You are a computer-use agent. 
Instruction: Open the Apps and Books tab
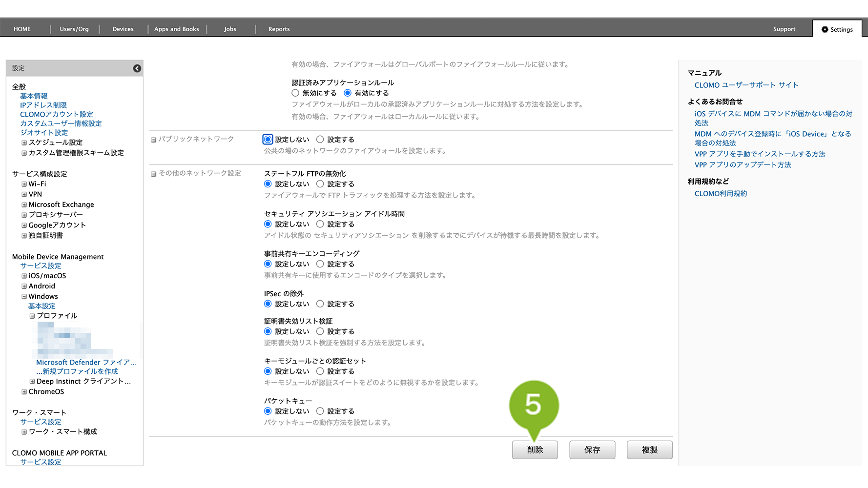[x=176, y=29]
